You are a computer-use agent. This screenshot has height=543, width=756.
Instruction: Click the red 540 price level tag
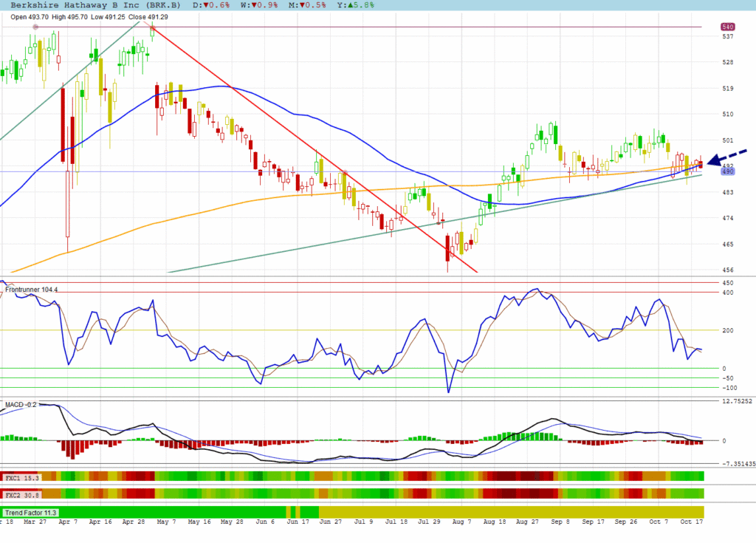click(727, 27)
